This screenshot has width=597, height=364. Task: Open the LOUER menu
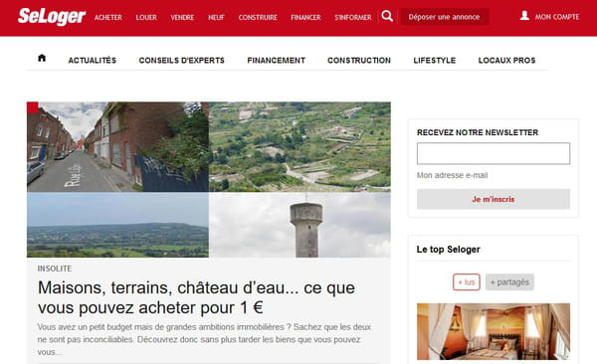146,18
